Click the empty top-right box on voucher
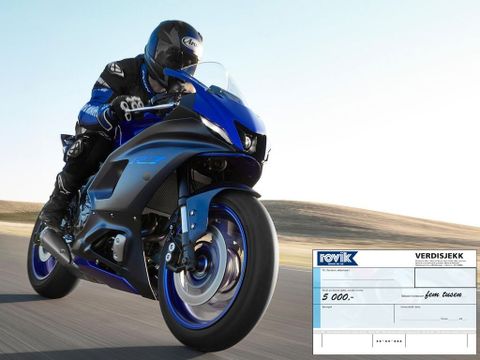 [445, 277]
